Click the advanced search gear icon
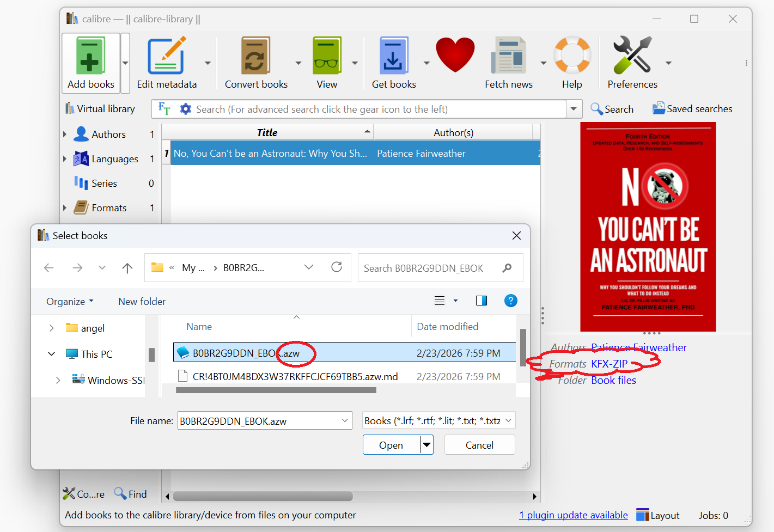 point(185,108)
